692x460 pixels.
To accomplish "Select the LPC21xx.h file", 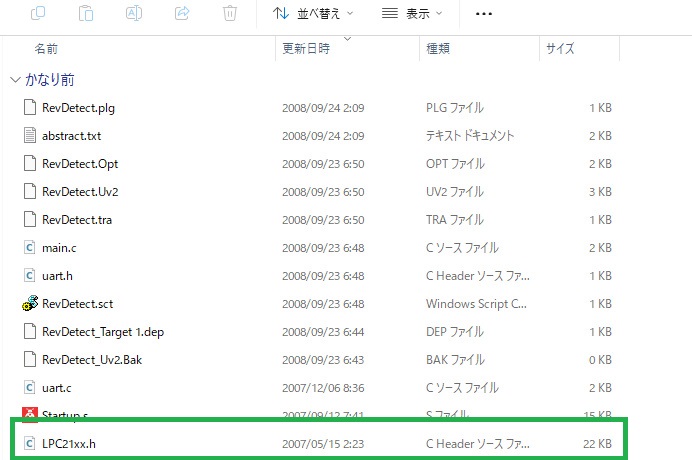I will tap(67, 442).
